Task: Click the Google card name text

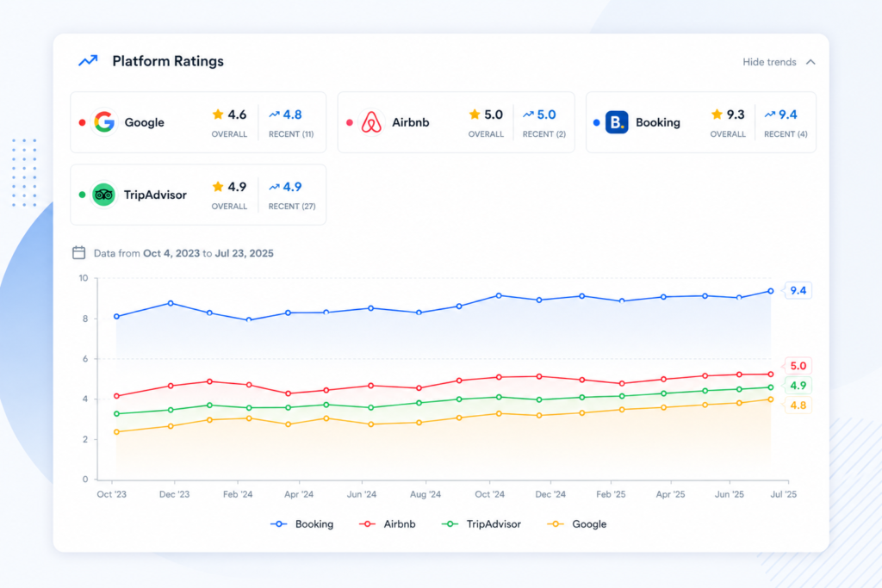Action: 144,122
